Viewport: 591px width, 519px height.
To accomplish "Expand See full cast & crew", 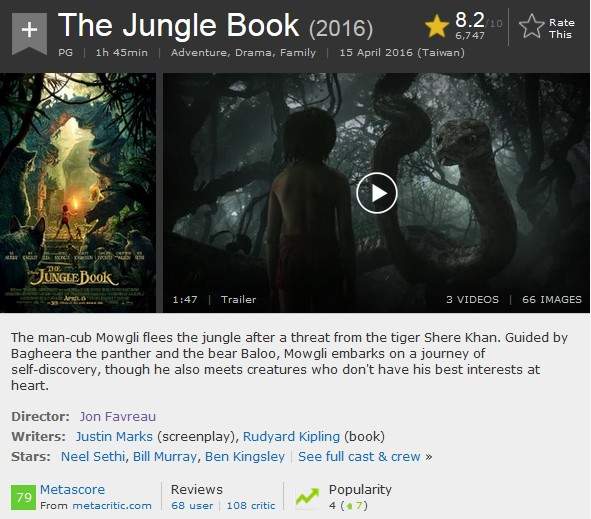I will point(359,456).
